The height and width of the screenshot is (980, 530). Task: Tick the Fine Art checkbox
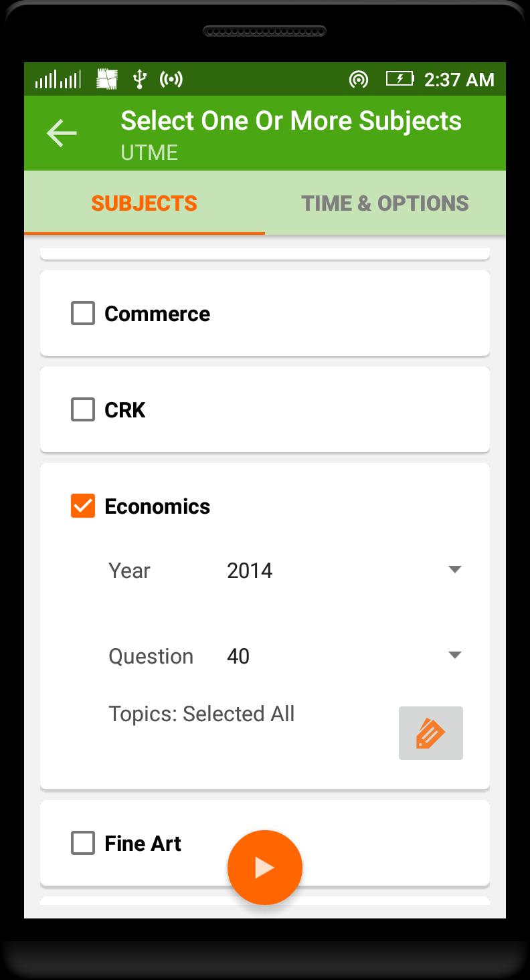click(83, 843)
